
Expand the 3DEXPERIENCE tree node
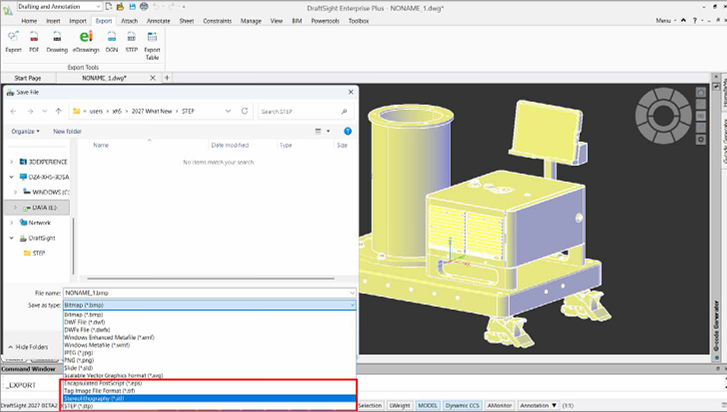pyautogui.click(x=12, y=162)
